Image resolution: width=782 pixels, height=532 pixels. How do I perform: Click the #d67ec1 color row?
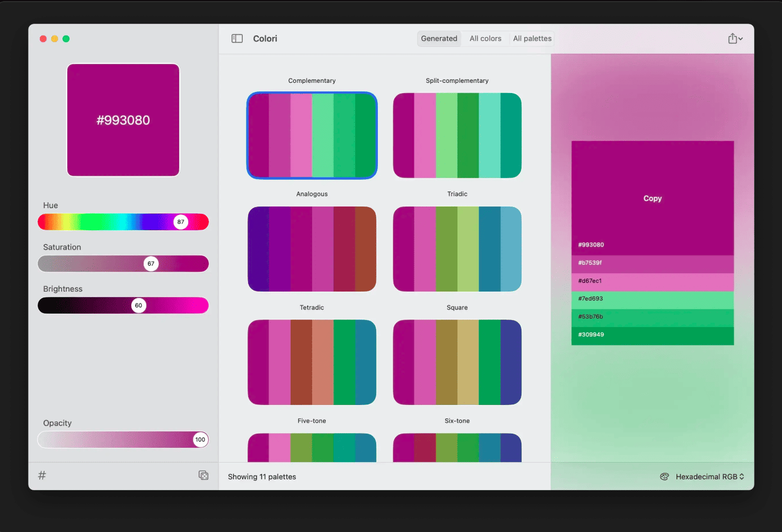point(652,282)
